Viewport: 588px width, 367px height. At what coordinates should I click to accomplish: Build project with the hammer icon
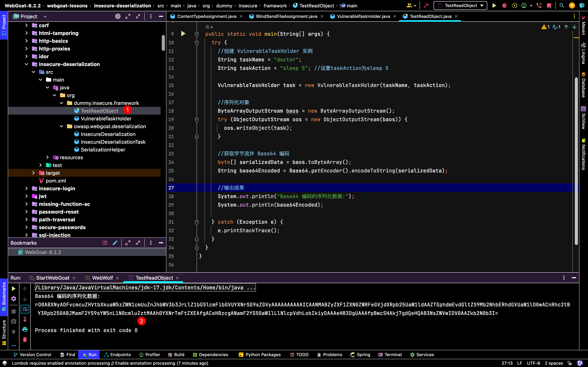point(426,6)
